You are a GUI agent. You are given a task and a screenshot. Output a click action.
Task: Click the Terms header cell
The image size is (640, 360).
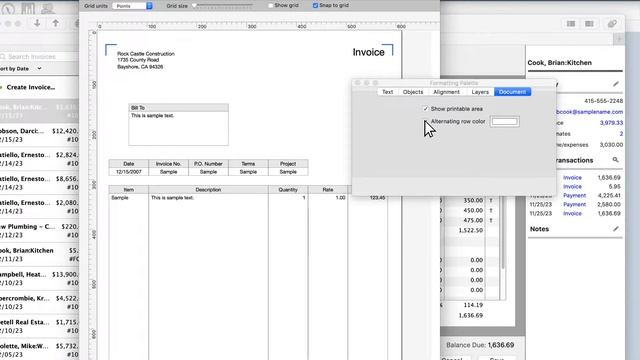(248, 164)
